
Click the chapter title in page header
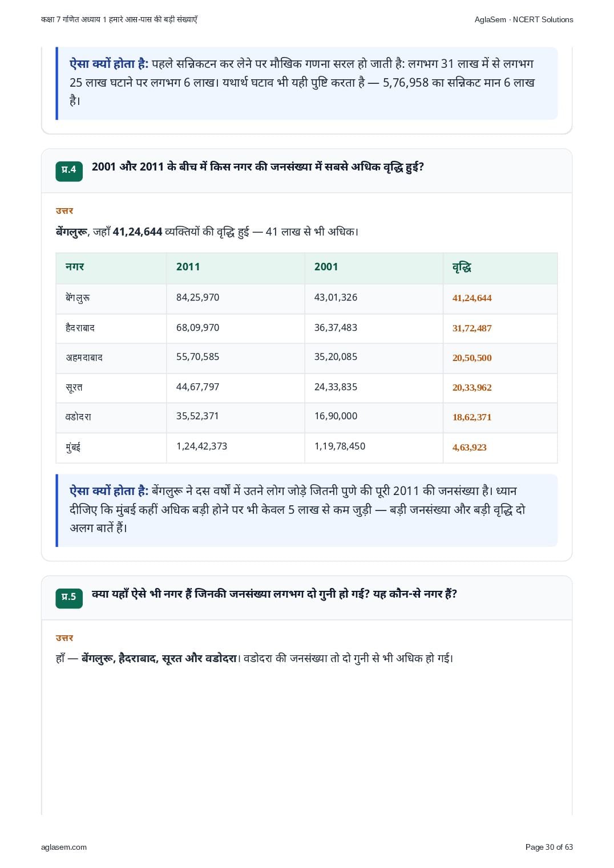[x=119, y=19]
